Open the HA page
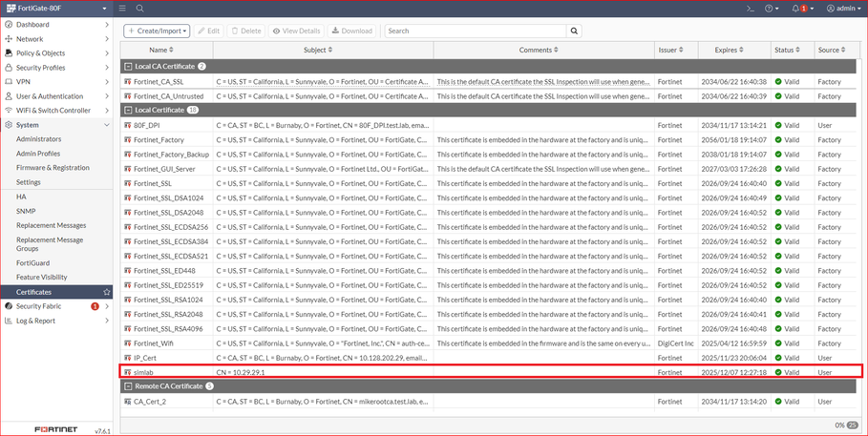Viewport: 868px width, 436px height. tap(21, 197)
